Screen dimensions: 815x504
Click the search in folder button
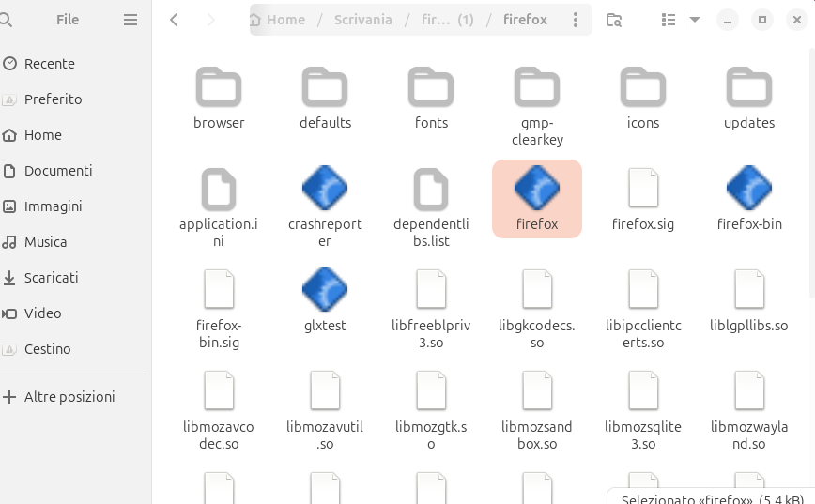pos(614,20)
